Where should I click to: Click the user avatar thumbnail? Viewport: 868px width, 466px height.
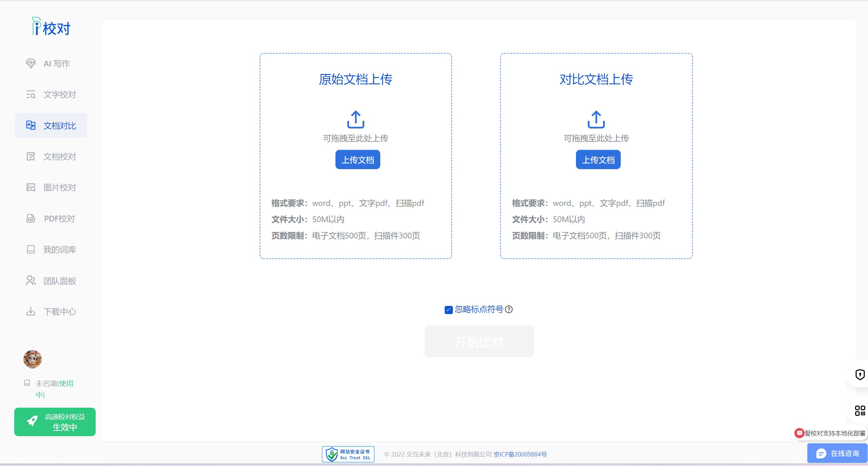pyautogui.click(x=33, y=359)
